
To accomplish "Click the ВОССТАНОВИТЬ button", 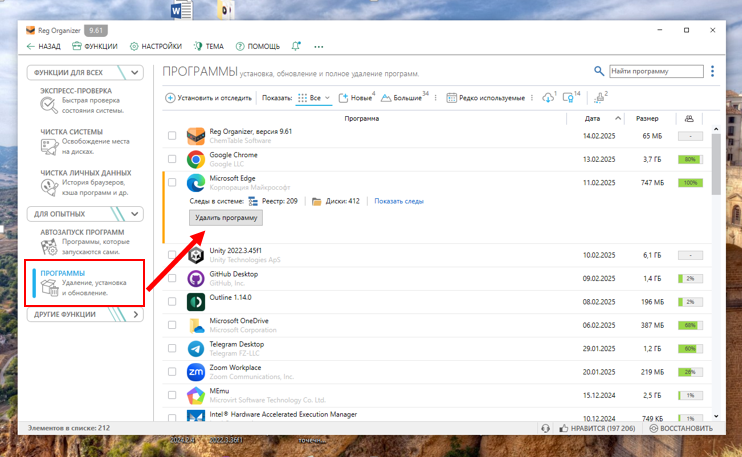I will pos(681,428).
